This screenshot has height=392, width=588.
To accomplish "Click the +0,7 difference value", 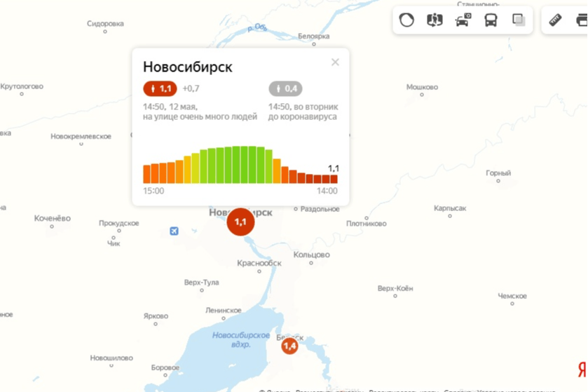I will pyautogui.click(x=191, y=88).
